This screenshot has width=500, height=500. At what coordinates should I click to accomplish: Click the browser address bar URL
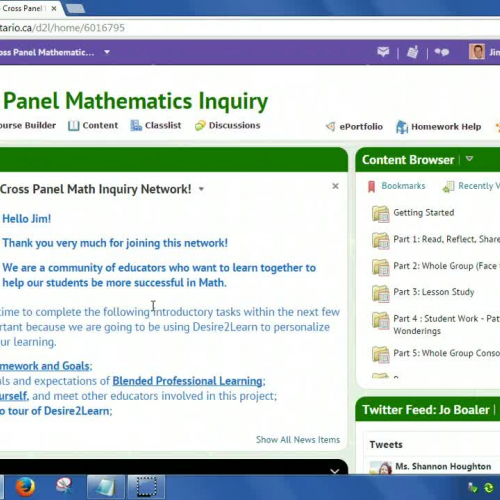pyautogui.click(x=62, y=28)
